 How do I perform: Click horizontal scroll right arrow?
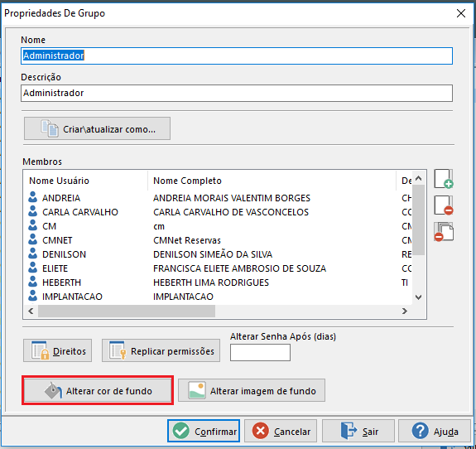pyautogui.click(x=405, y=311)
